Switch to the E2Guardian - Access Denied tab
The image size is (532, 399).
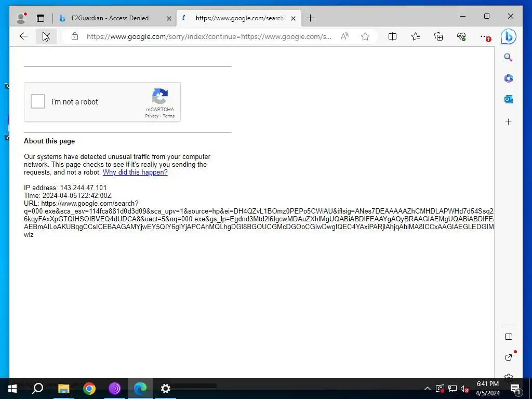click(x=110, y=18)
